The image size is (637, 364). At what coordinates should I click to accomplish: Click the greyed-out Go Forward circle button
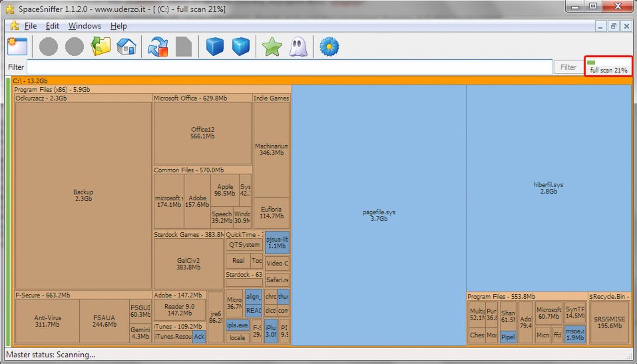[x=75, y=47]
